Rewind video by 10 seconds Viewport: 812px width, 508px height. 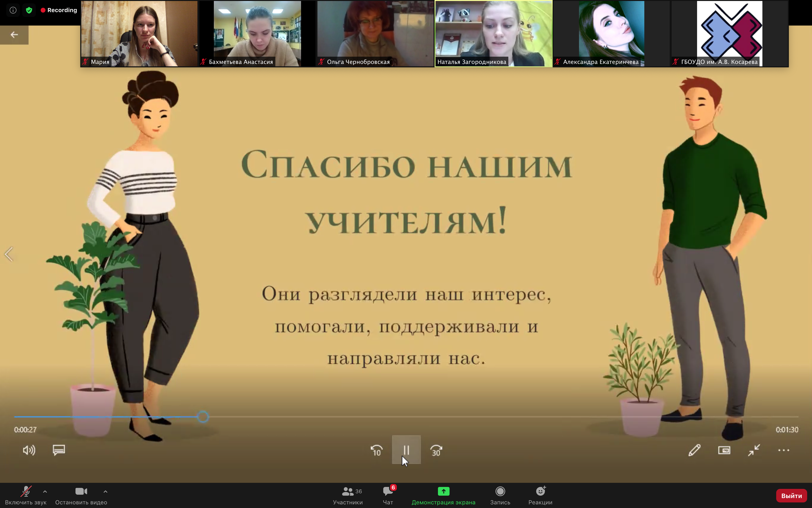click(376, 450)
